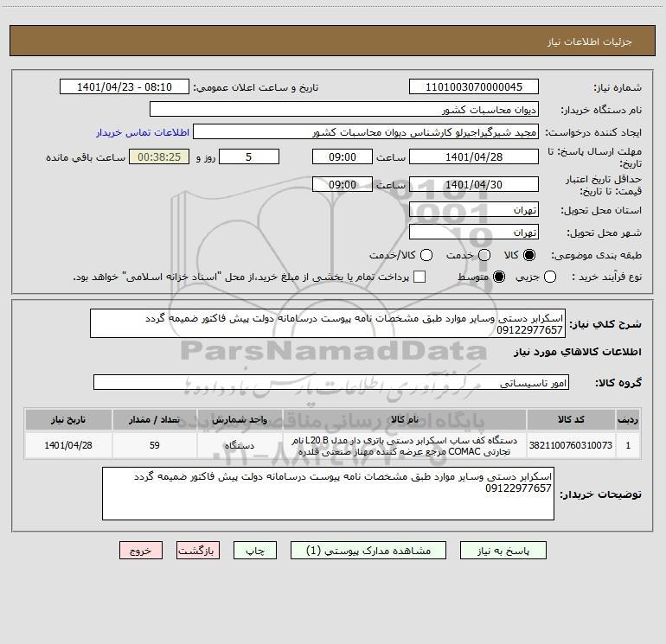Click the نام کالا column header
This screenshot has height=644, width=666.
pos(405,419)
